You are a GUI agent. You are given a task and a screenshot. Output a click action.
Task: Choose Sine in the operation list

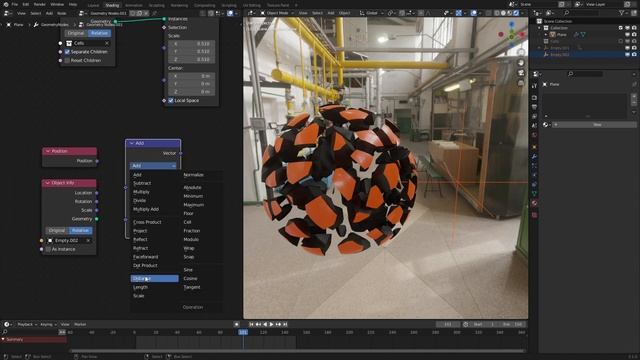click(x=188, y=270)
